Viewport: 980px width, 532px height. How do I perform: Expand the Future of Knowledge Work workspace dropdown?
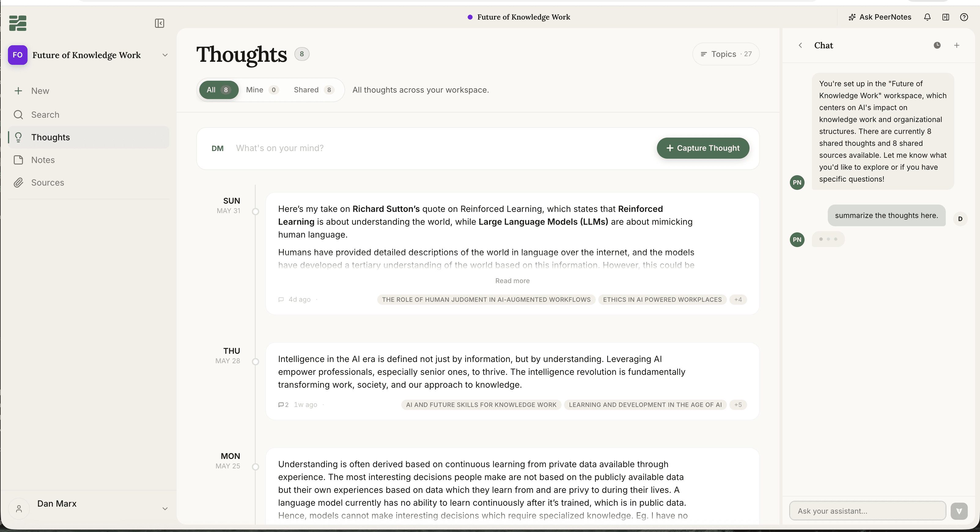(165, 55)
